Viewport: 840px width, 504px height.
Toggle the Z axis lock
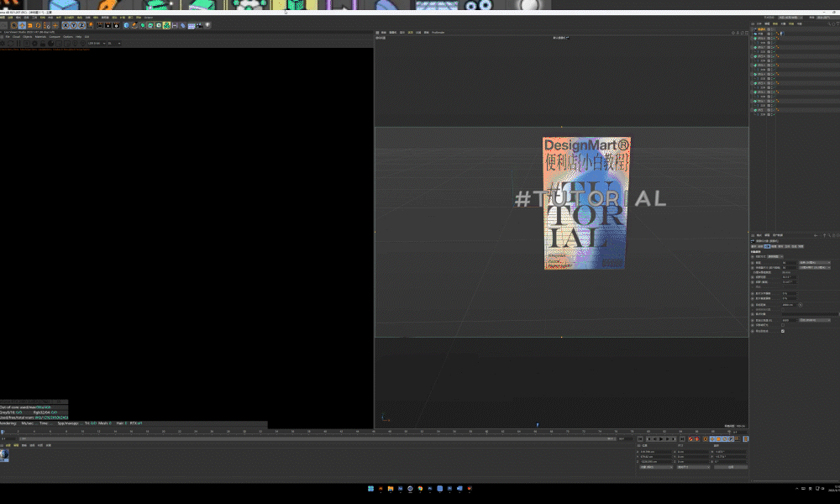click(x=81, y=25)
